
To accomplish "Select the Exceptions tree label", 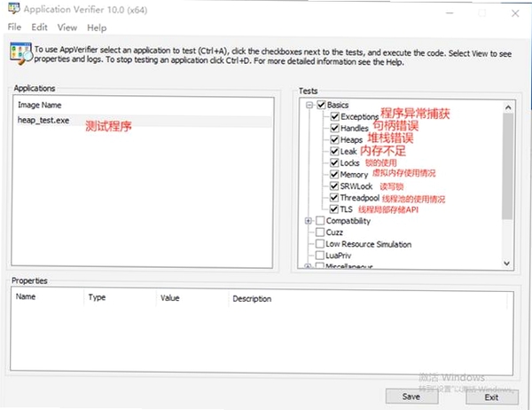I will [360, 117].
